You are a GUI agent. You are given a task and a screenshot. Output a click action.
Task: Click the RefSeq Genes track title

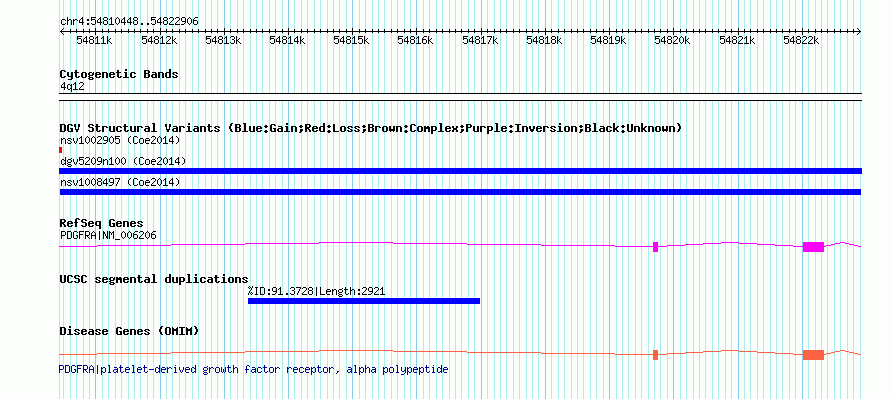(102, 223)
